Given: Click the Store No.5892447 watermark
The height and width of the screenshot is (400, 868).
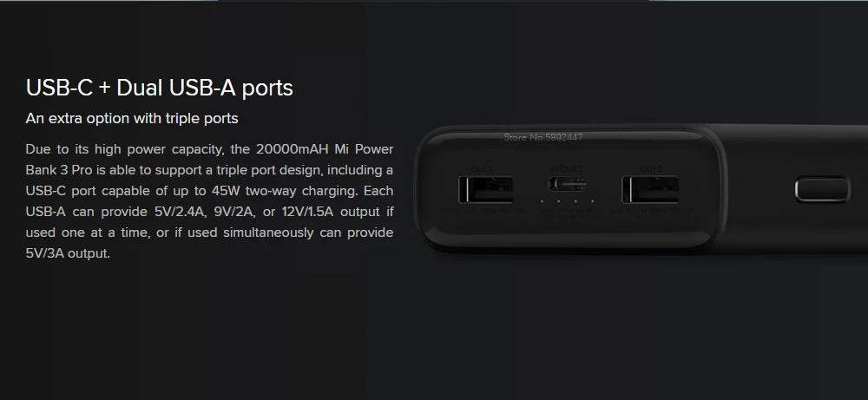Looking at the screenshot, I should coord(543,137).
